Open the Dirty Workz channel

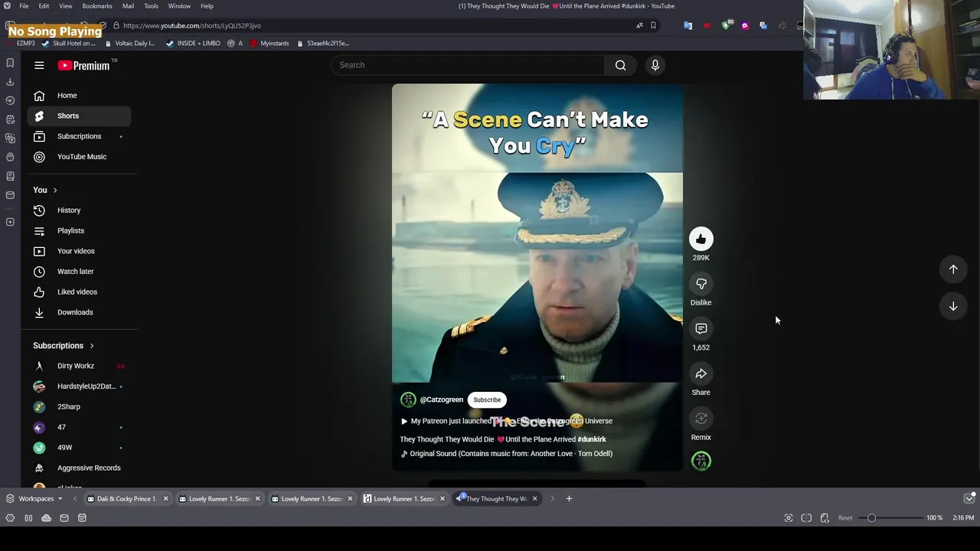pos(79,366)
